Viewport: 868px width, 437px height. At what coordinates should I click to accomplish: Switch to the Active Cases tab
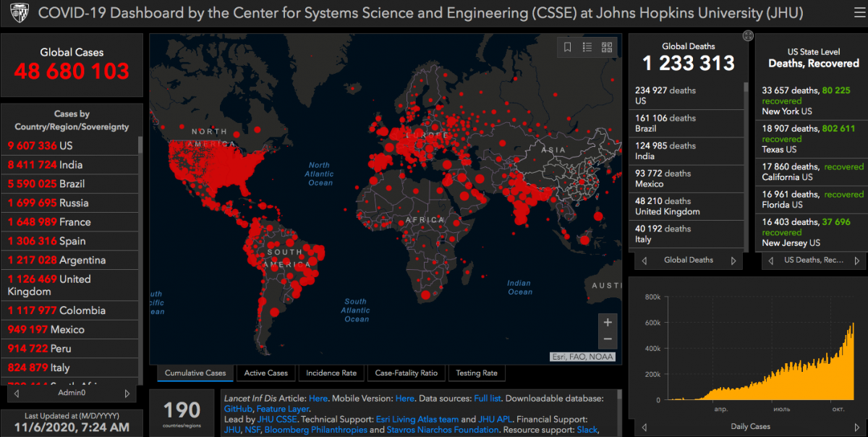[x=266, y=373]
